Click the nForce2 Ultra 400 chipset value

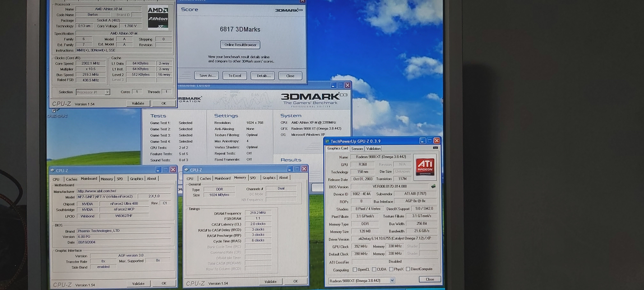tap(124, 203)
